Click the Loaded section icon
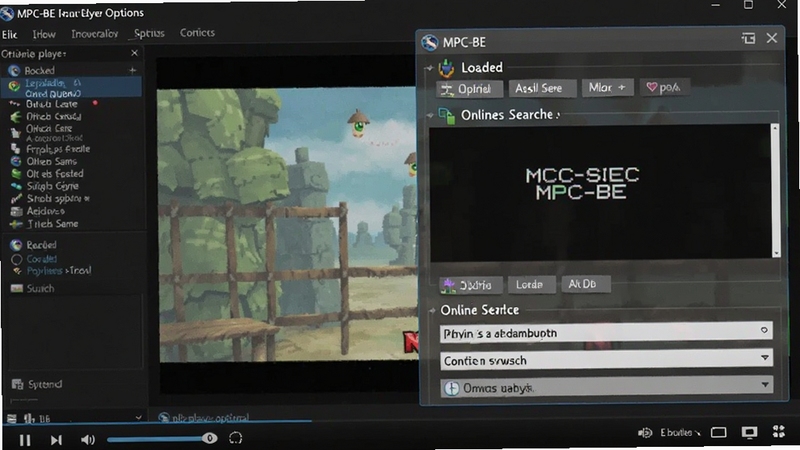Viewport: 800px width, 450px height. pyautogui.click(x=446, y=68)
